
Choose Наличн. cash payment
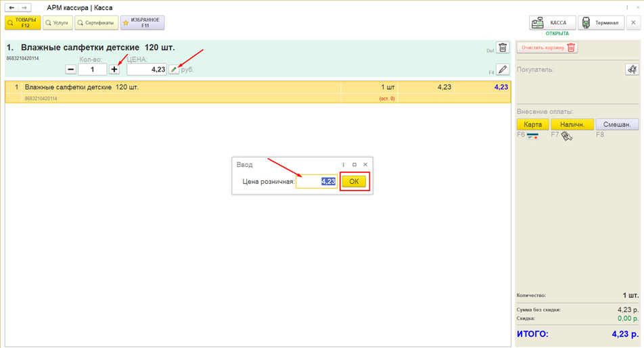coord(572,124)
